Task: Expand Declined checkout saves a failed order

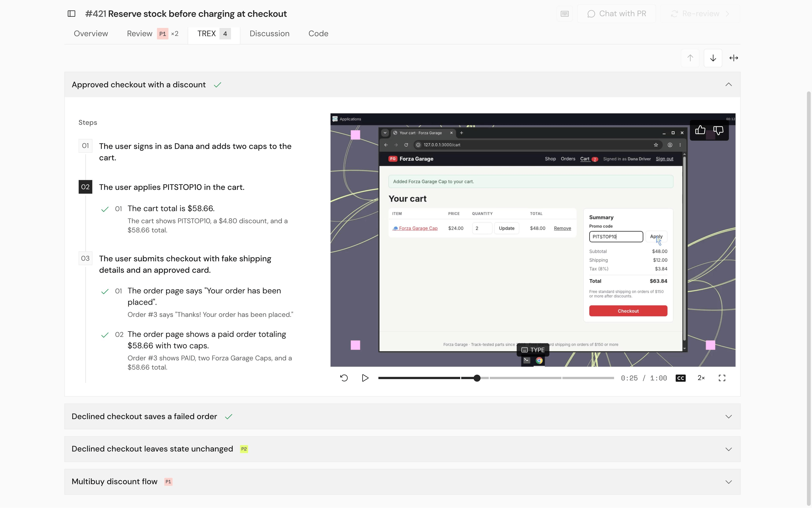Action: tap(402, 417)
